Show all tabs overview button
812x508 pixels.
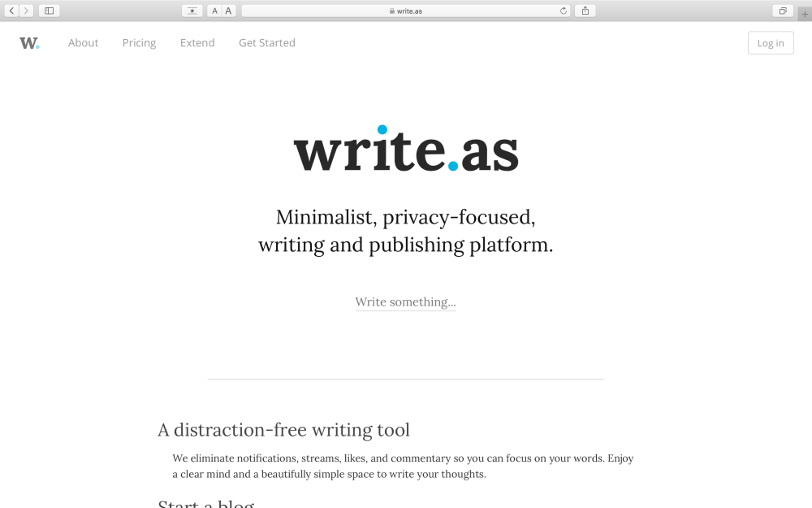(783, 11)
